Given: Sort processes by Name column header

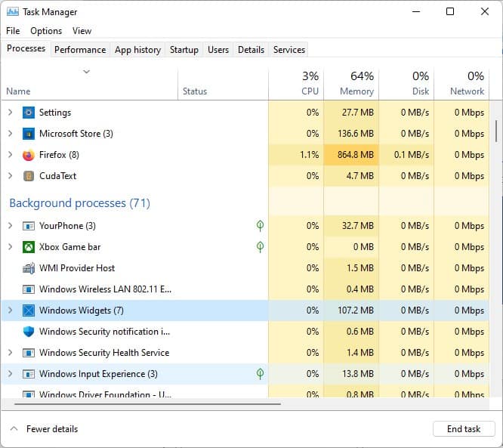Looking at the screenshot, I should [x=90, y=83].
